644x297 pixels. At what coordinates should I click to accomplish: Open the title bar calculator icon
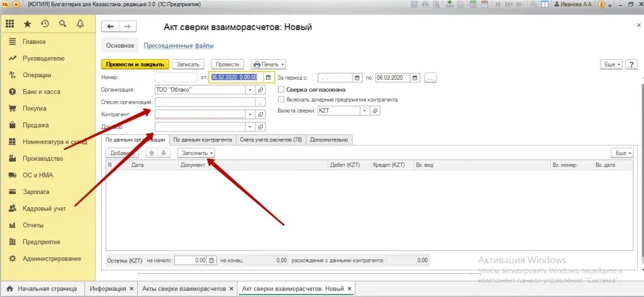coord(473,5)
